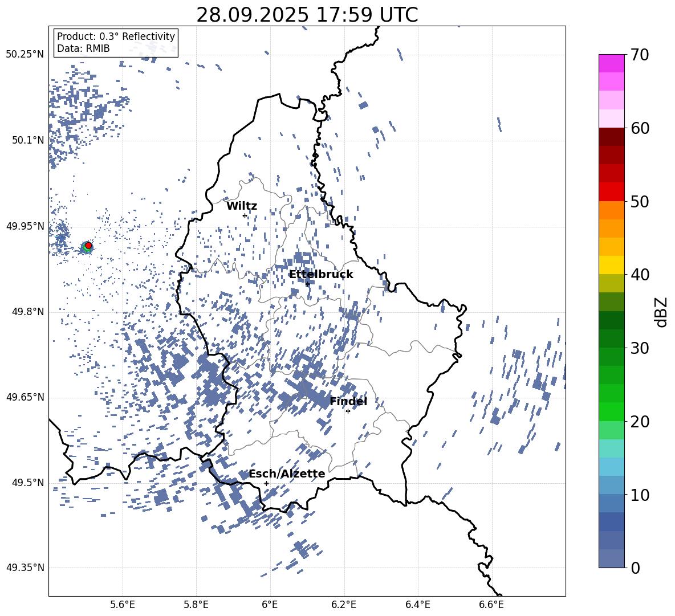675x616 pixels.
Task: Click the colorbar tick value 60
Action: tap(640, 128)
